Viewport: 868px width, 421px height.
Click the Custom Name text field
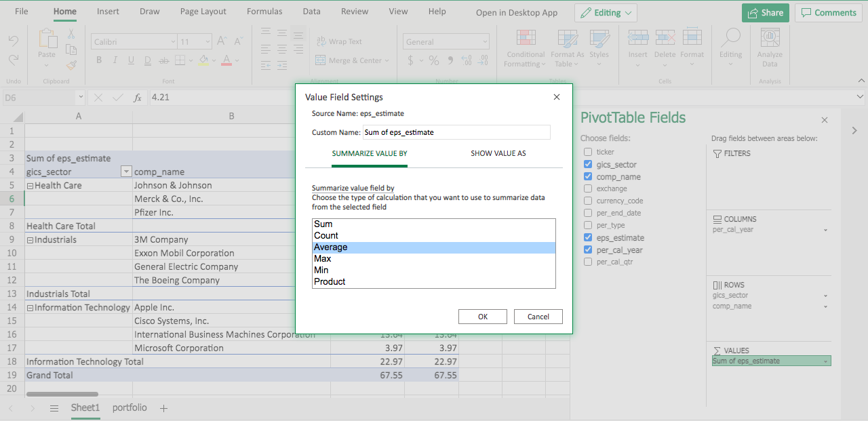coord(456,132)
